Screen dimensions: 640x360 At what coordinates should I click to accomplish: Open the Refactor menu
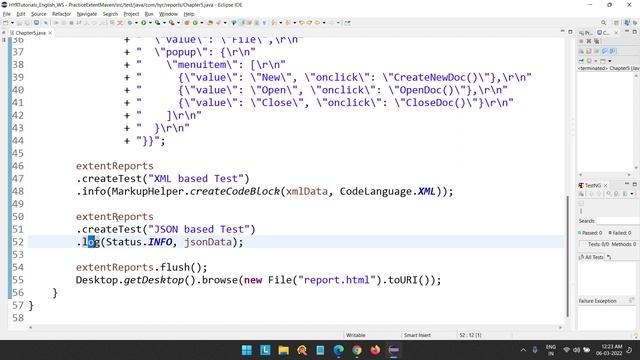click(x=61, y=14)
